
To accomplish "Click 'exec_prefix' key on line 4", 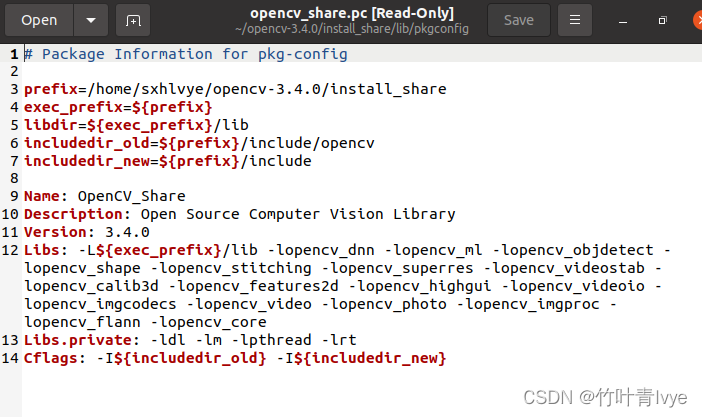I will [73, 107].
